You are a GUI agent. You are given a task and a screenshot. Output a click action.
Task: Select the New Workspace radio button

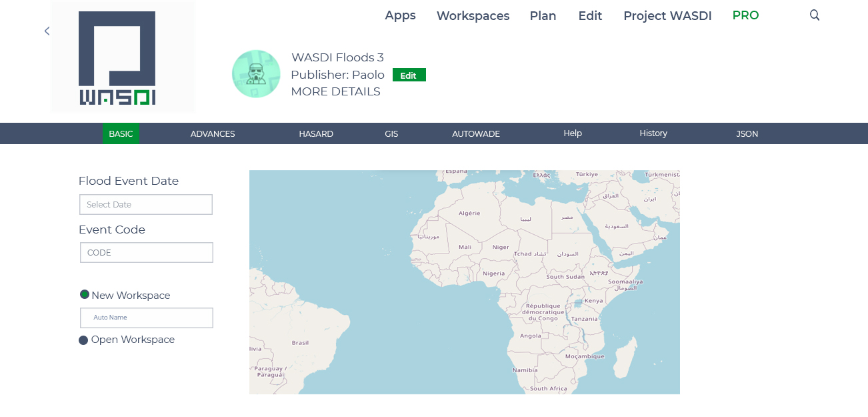(x=85, y=295)
